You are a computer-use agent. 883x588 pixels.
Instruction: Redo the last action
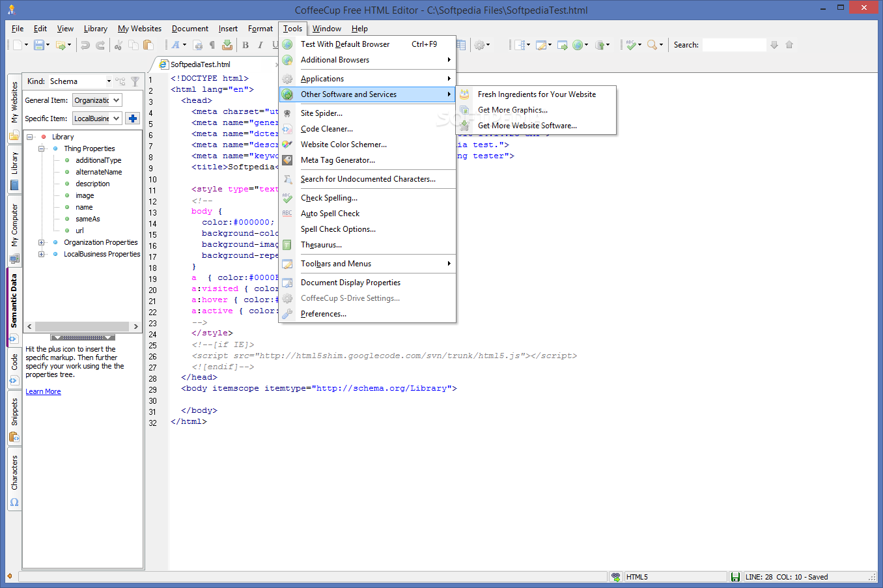[x=100, y=45]
